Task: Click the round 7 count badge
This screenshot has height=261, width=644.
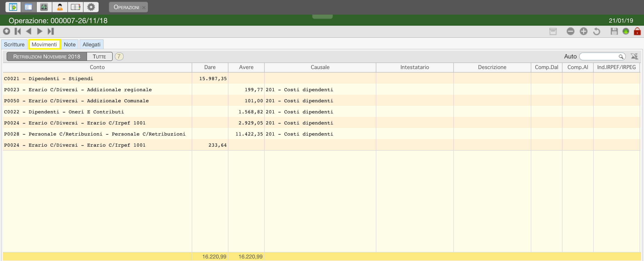Action: click(119, 56)
